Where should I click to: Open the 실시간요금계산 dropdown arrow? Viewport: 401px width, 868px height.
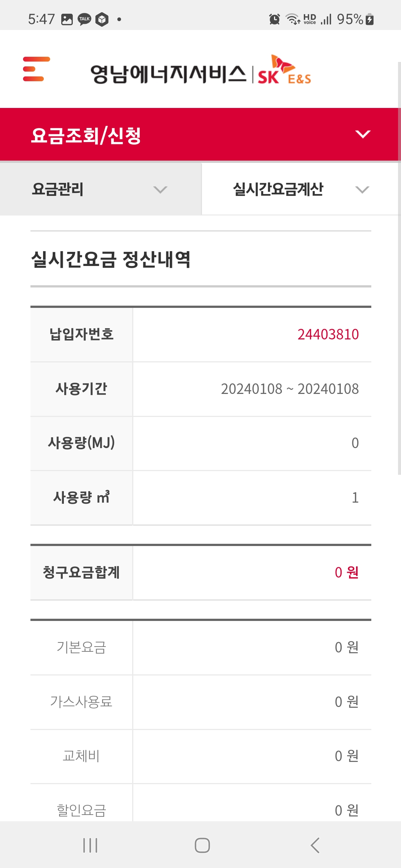pos(362,190)
